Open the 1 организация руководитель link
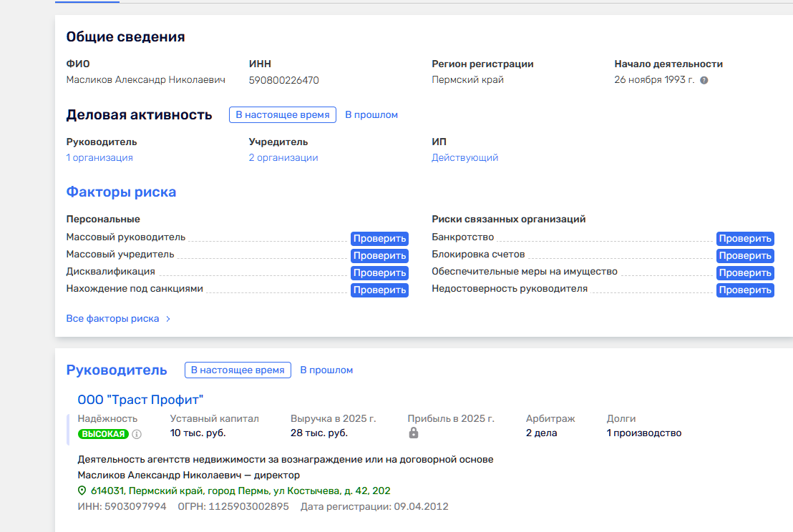Image resolution: width=793 pixels, height=532 pixels. pos(99,157)
